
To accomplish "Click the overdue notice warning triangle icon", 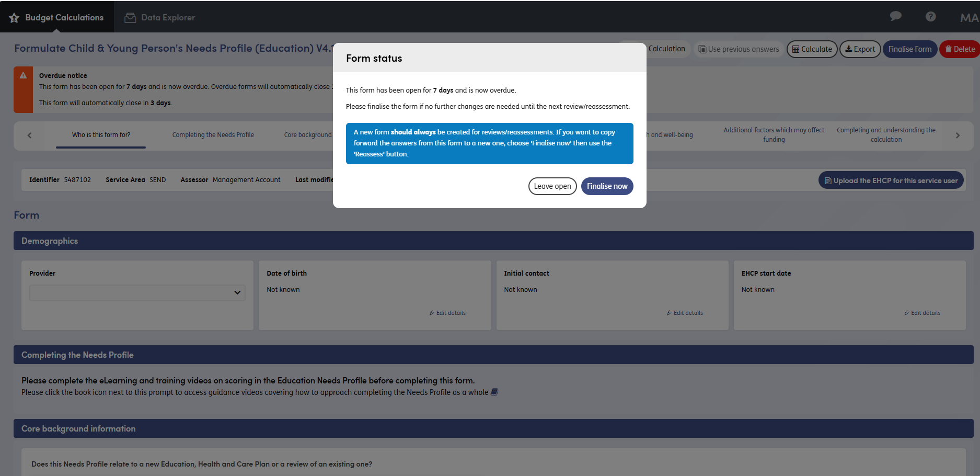I will click(x=23, y=76).
